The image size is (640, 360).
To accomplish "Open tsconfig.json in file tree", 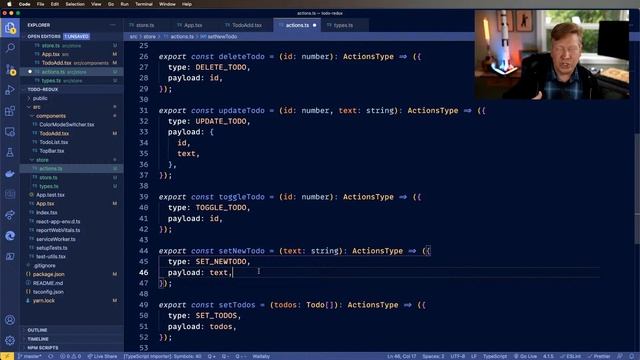I will 48,292.
